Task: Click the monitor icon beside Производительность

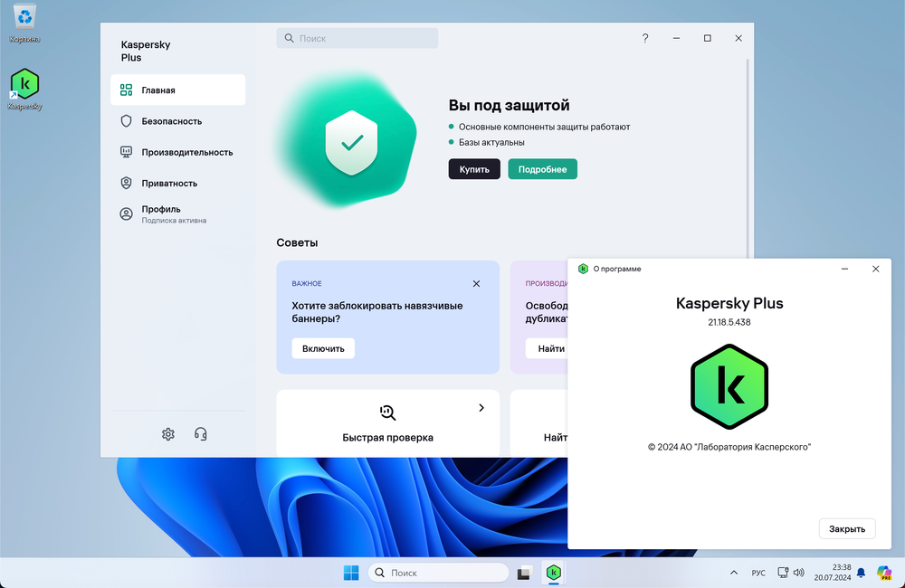Action: click(x=126, y=152)
